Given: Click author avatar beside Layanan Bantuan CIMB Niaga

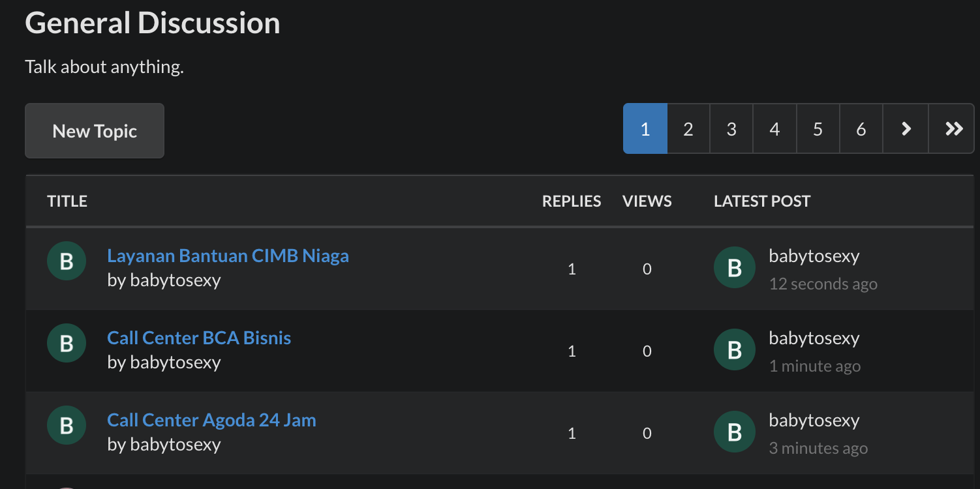Looking at the screenshot, I should pyautogui.click(x=67, y=261).
